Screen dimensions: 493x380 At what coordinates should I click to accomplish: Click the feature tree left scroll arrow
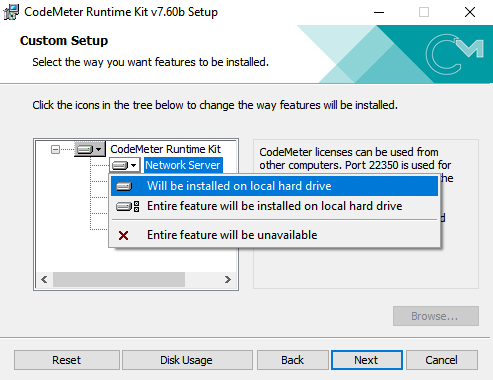point(44,279)
